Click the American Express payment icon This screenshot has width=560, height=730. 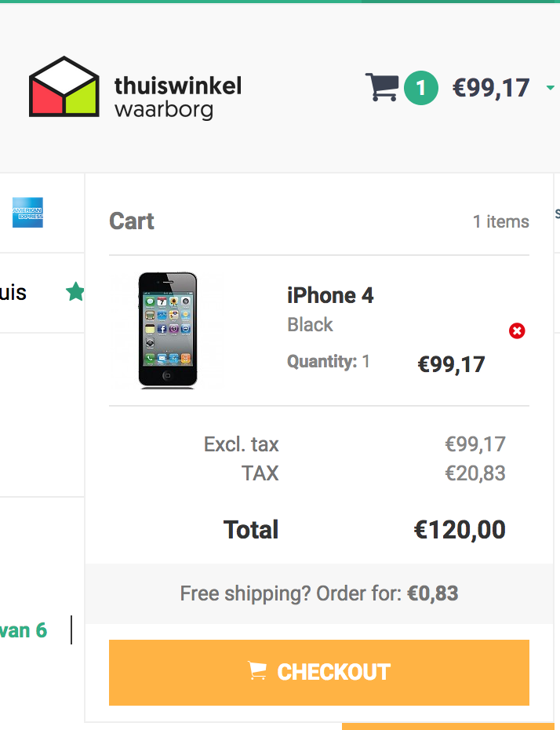click(x=27, y=212)
